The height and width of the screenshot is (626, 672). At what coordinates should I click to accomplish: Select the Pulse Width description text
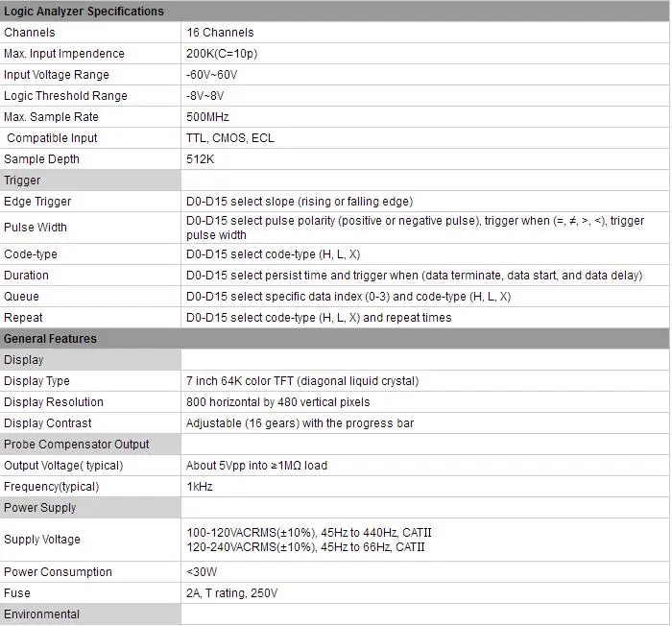(x=416, y=228)
